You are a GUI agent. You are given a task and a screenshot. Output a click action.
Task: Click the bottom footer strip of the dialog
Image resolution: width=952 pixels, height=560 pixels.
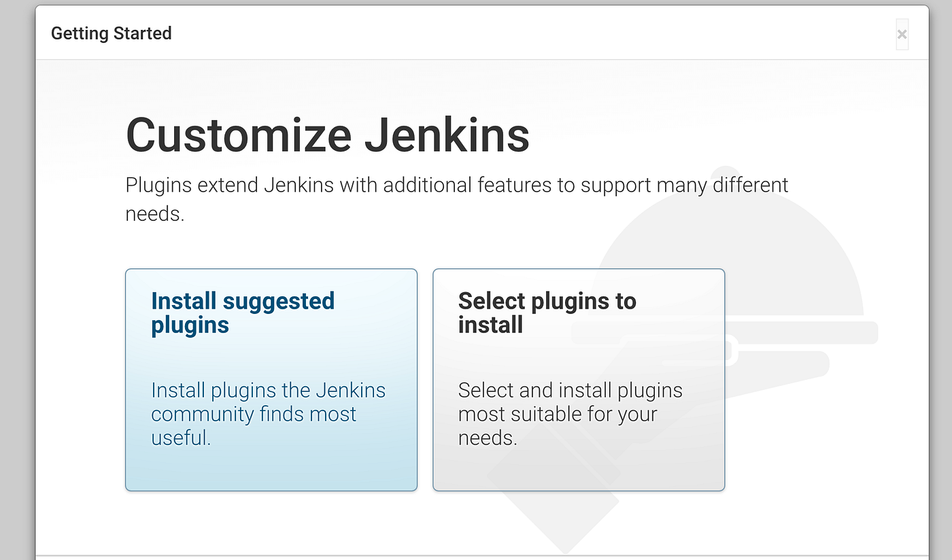[476, 556]
